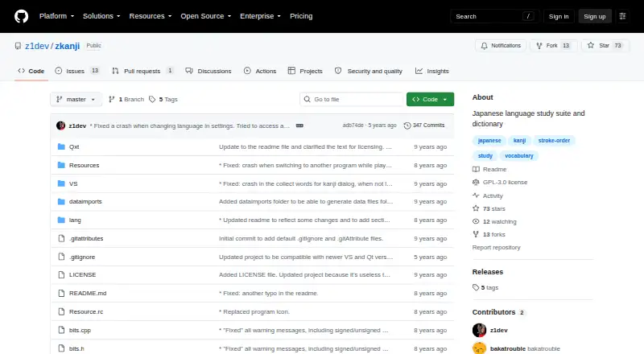Screen dimensions: 644x354
Task: Click the z1dev commit author avatar
Action: coord(61,126)
